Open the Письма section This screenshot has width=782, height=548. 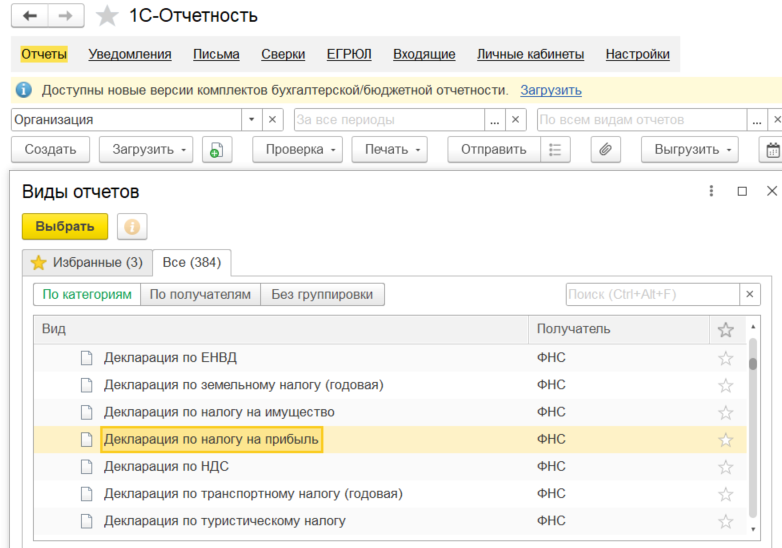[x=216, y=54]
